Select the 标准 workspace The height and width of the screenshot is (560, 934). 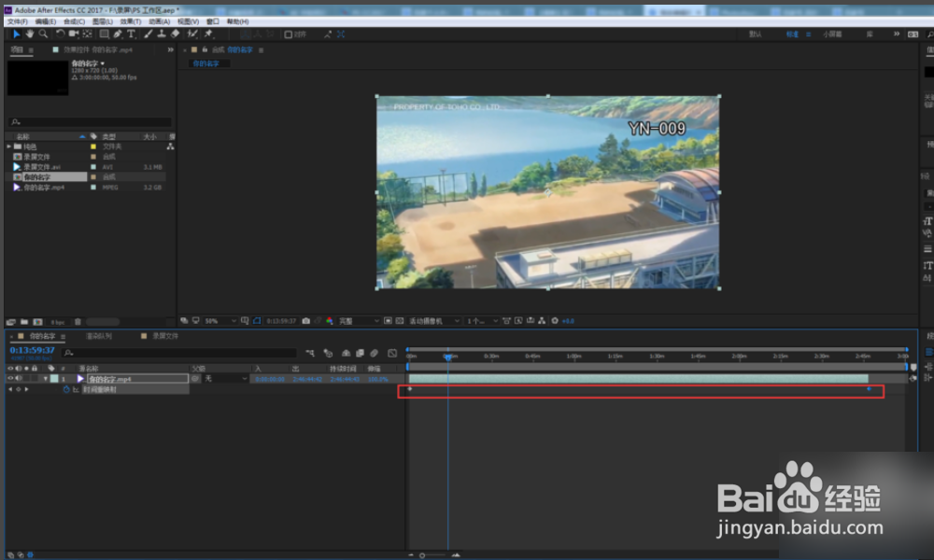click(x=792, y=35)
